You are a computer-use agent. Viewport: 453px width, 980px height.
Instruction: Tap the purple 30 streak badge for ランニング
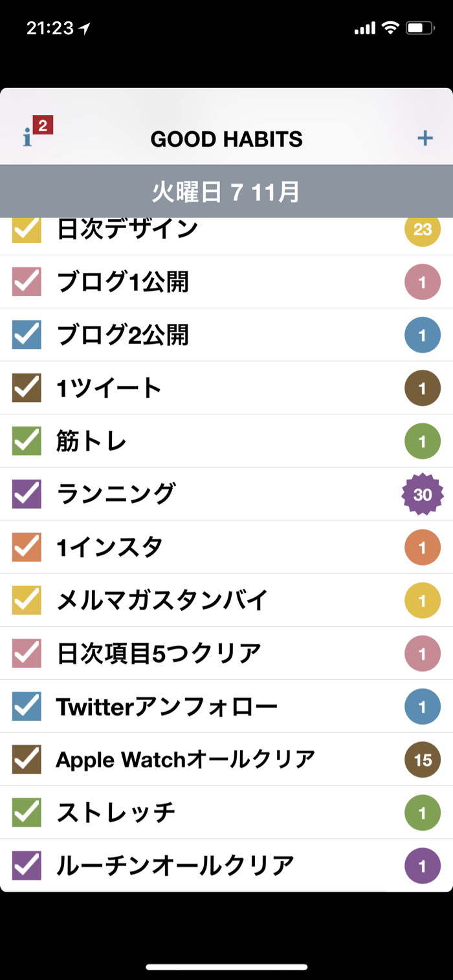[x=423, y=495]
